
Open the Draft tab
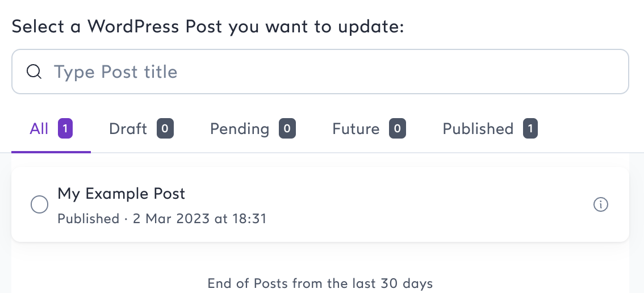point(128,129)
